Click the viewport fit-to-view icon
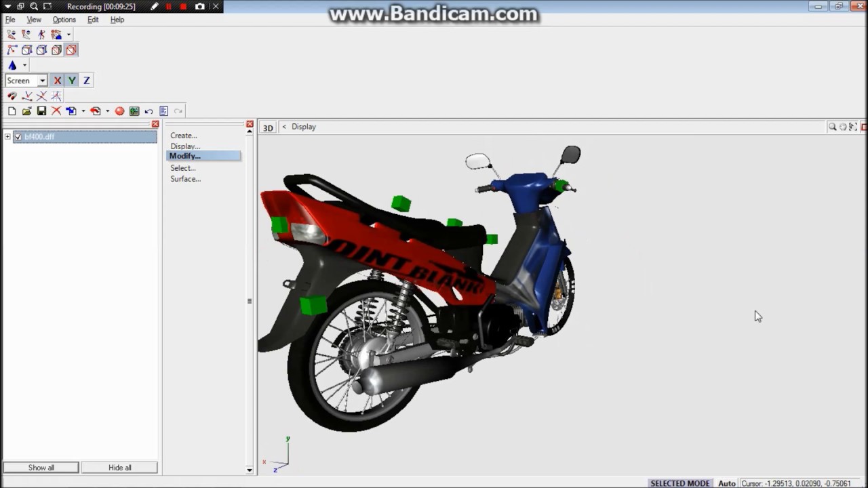This screenshot has height=488, width=868. (853, 127)
